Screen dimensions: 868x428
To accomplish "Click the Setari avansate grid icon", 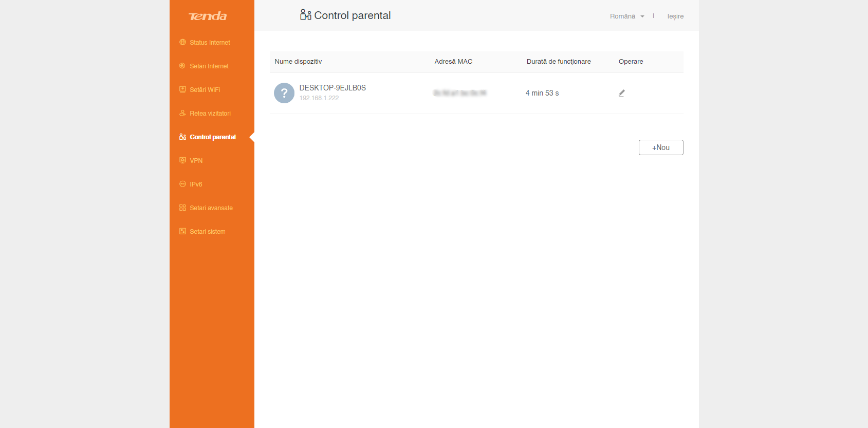I will 182,208.
